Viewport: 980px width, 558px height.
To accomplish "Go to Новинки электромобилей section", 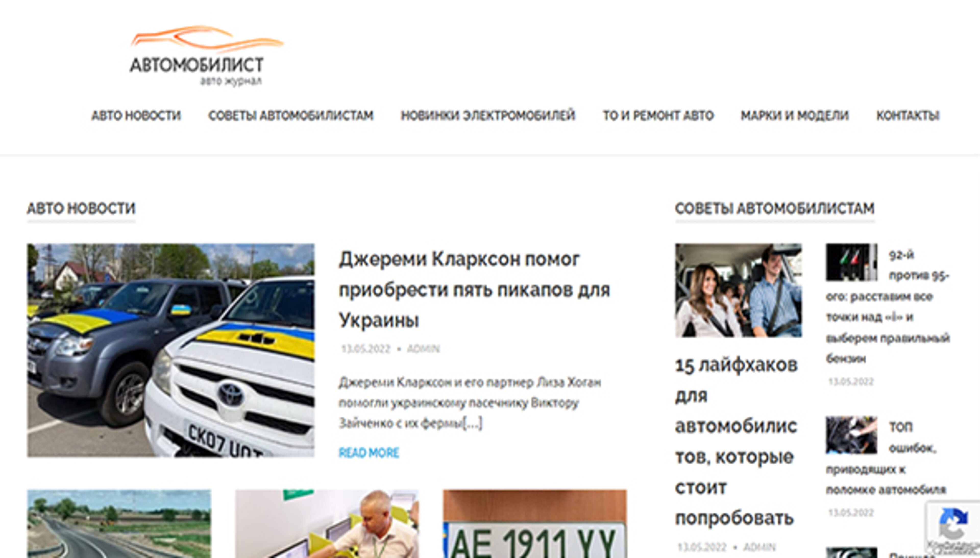I will pyautogui.click(x=488, y=115).
